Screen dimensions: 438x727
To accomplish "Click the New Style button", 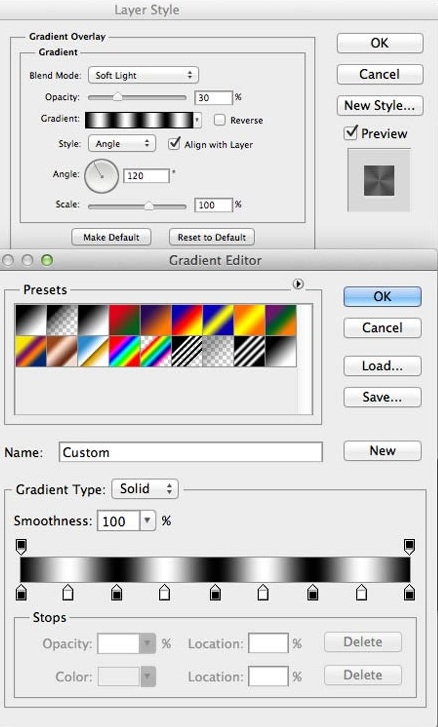I will 380,106.
